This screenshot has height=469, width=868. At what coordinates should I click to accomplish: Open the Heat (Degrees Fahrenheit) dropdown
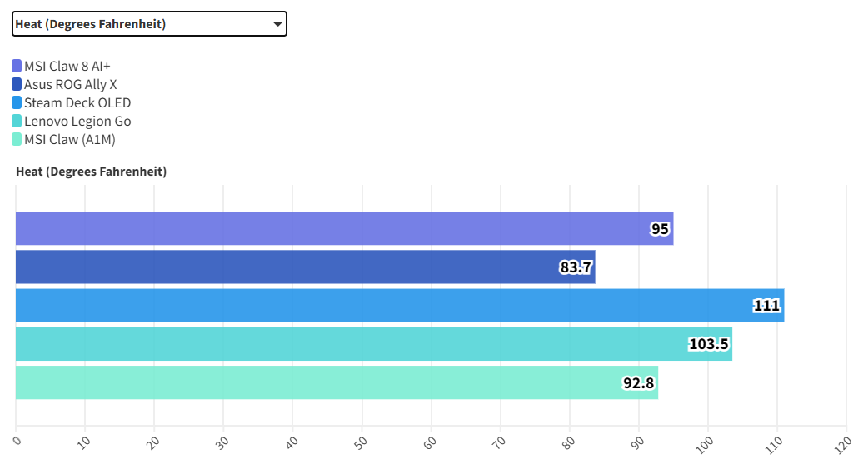point(149,24)
